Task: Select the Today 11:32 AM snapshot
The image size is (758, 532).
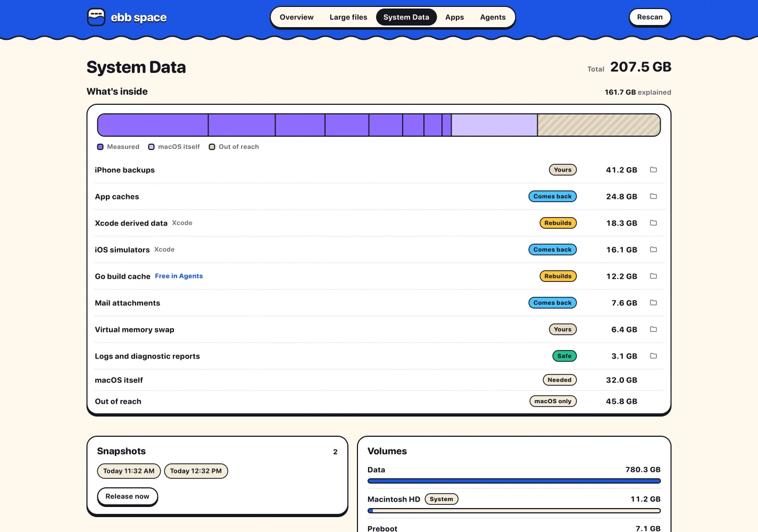Action: [129, 471]
